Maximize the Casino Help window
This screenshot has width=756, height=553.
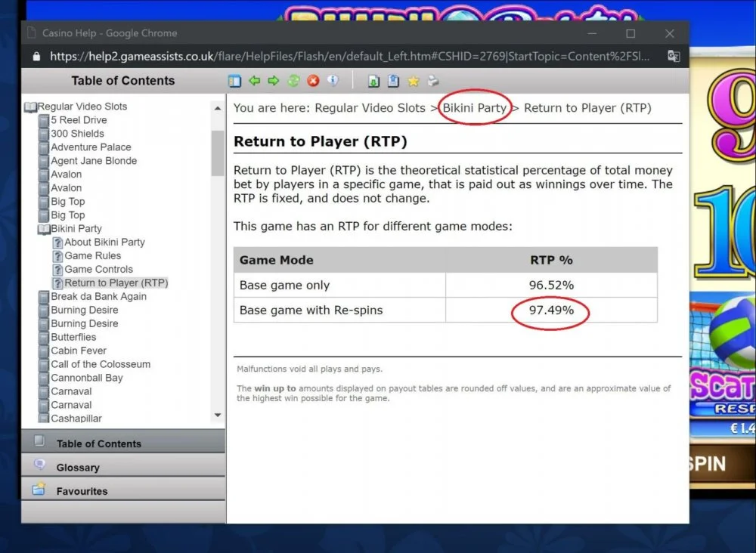click(631, 33)
